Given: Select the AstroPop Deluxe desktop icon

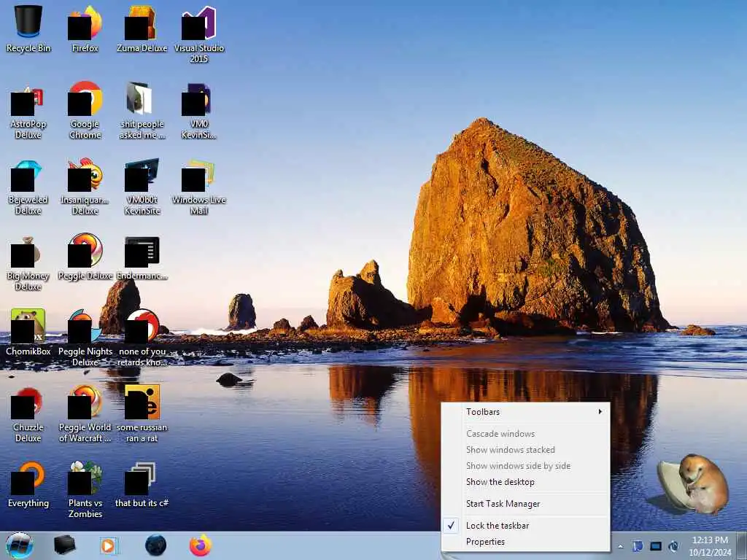Looking at the screenshot, I should (x=28, y=111).
